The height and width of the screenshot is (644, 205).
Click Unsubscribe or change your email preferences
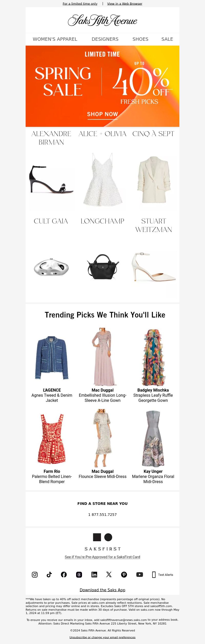102,637
